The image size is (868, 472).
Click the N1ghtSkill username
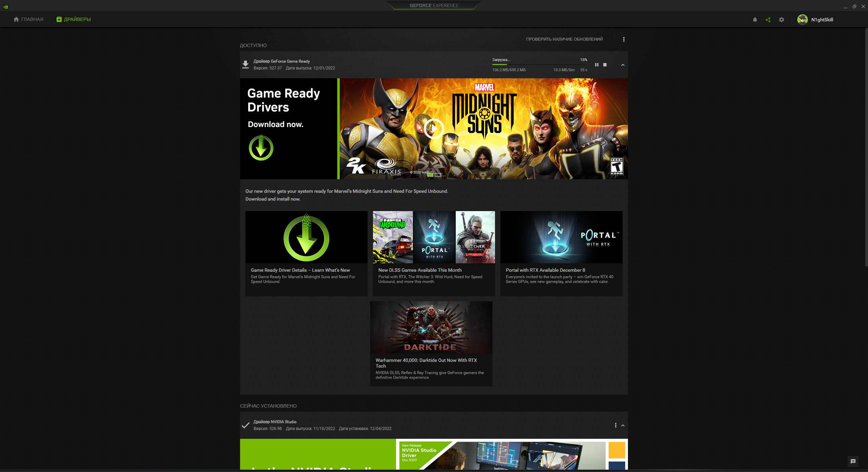pyautogui.click(x=822, y=20)
